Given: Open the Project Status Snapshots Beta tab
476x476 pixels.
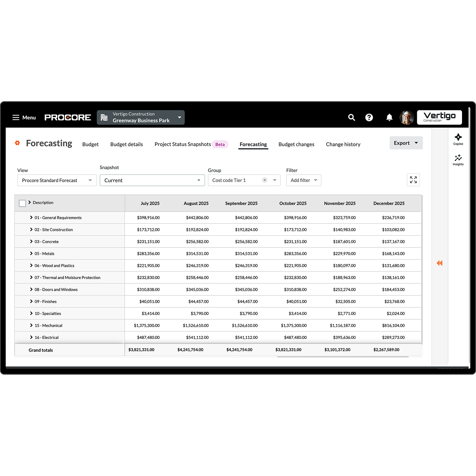Looking at the screenshot, I should coord(182,144).
